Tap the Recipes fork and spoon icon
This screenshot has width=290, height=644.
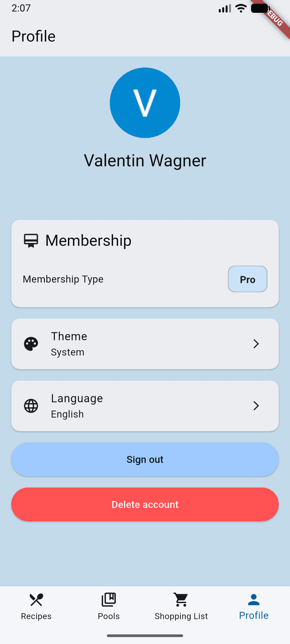point(36,600)
